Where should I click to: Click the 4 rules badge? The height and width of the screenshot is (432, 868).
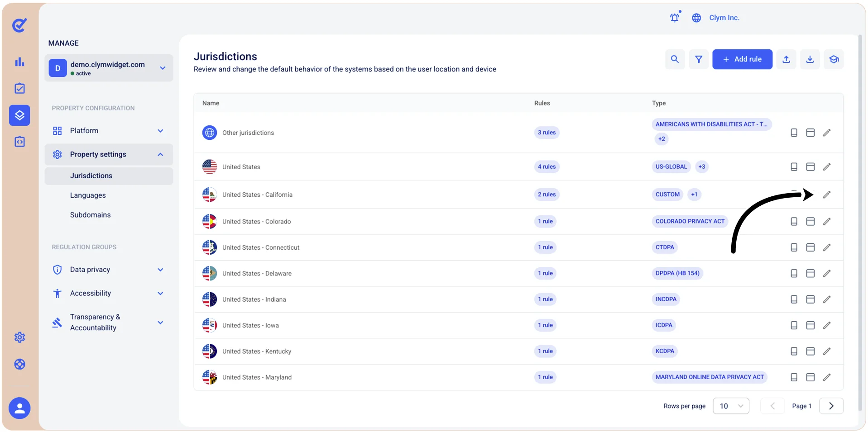(x=547, y=167)
